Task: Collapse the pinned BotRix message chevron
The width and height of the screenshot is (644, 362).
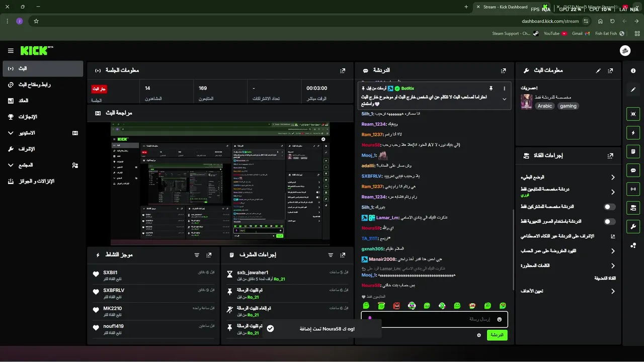Action: click(x=505, y=100)
